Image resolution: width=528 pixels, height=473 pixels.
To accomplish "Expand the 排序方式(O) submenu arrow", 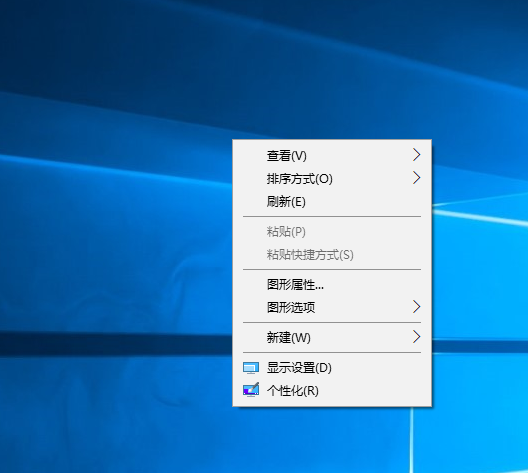I will [x=417, y=178].
